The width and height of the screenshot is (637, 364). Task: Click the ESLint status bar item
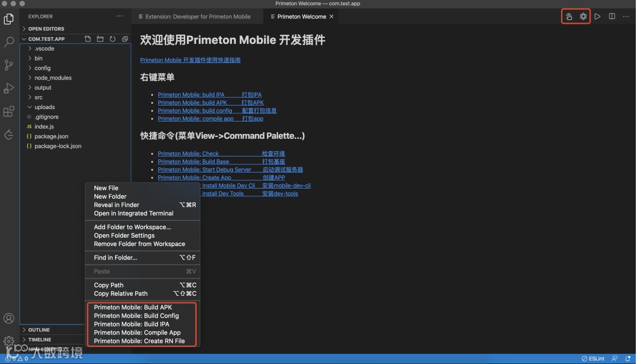[x=593, y=359]
